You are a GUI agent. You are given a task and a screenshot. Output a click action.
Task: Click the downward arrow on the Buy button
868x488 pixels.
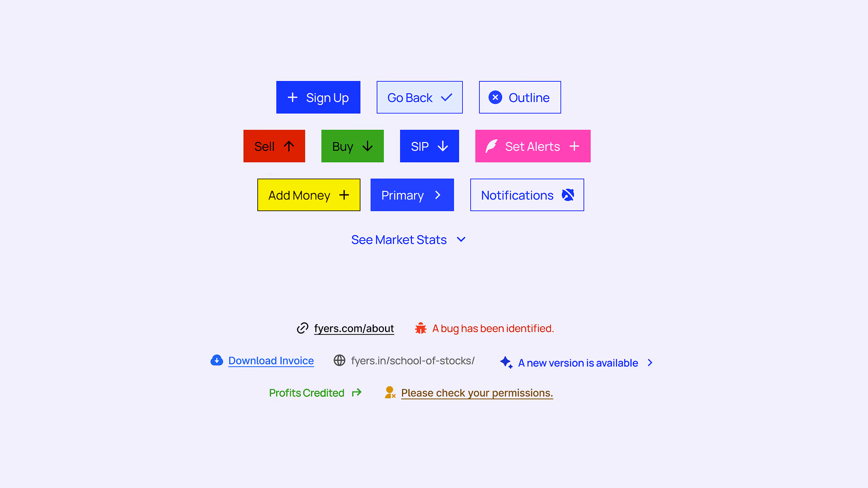tap(368, 146)
